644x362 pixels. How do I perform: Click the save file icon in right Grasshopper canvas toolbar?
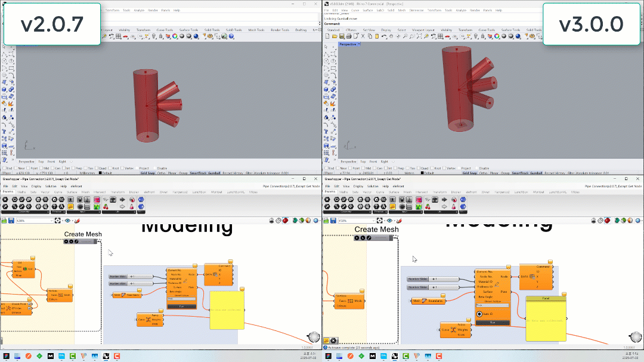click(333, 221)
